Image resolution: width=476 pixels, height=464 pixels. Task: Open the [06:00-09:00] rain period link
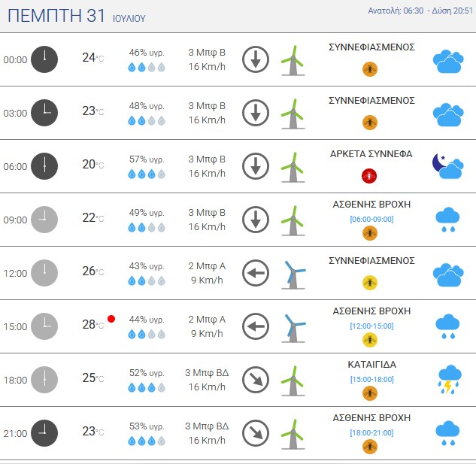pyautogui.click(x=371, y=220)
